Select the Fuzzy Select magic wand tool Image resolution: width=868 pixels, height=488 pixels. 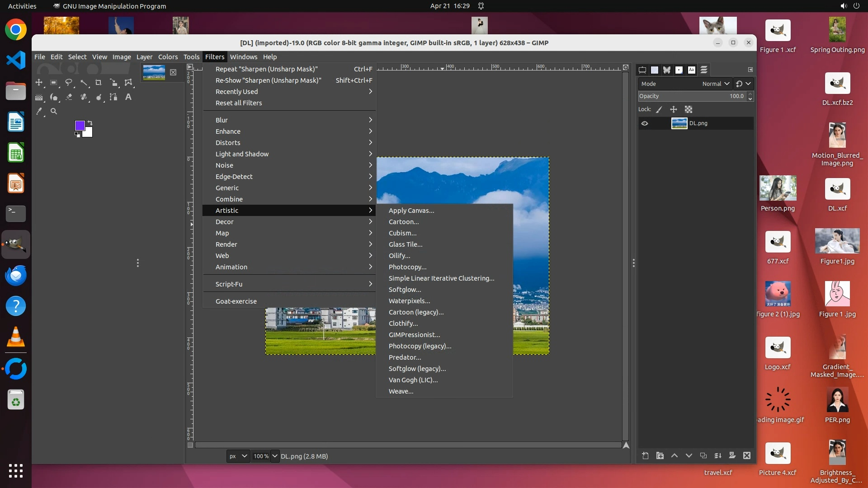pyautogui.click(x=84, y=83)
